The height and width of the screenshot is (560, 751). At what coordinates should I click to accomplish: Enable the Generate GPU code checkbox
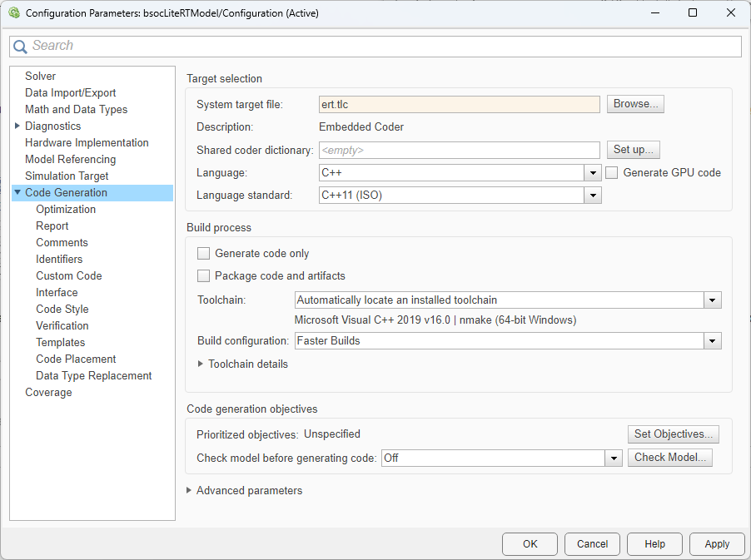pos(612,173)
